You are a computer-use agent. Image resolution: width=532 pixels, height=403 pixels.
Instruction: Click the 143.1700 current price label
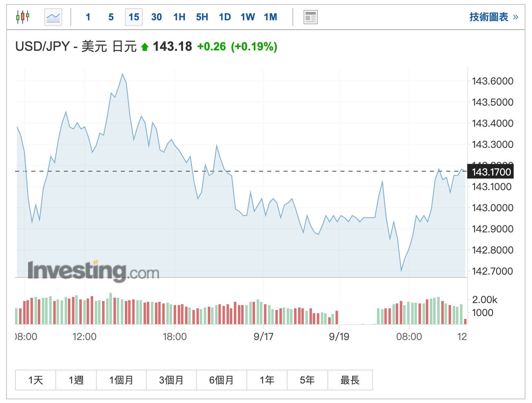(491, 172)
